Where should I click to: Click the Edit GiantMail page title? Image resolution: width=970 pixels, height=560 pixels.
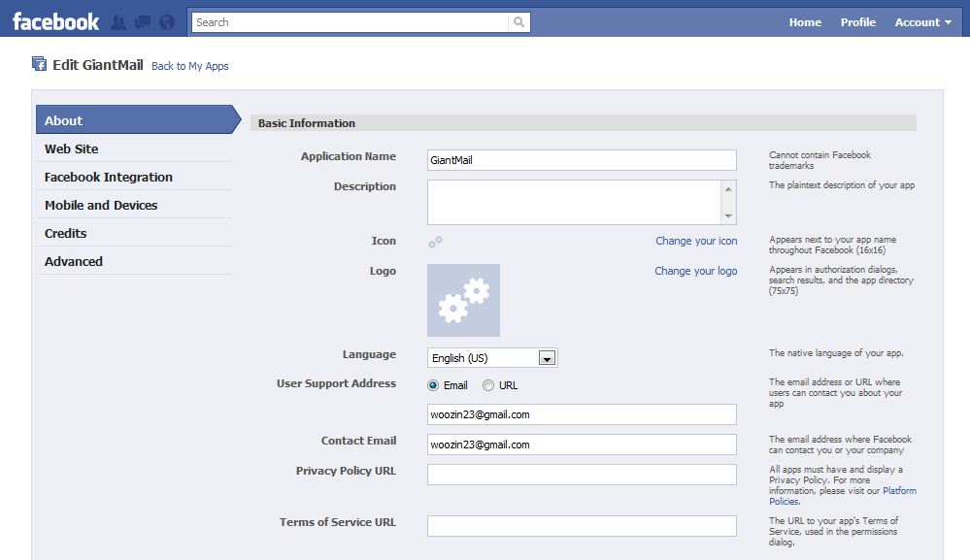(x=98, y=65)
